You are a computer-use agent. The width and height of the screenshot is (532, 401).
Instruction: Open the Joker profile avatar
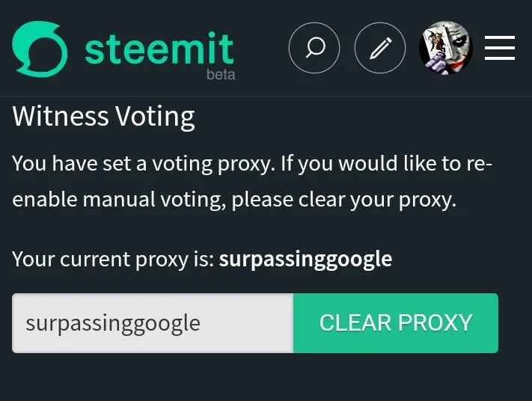[x=446, y=47]
